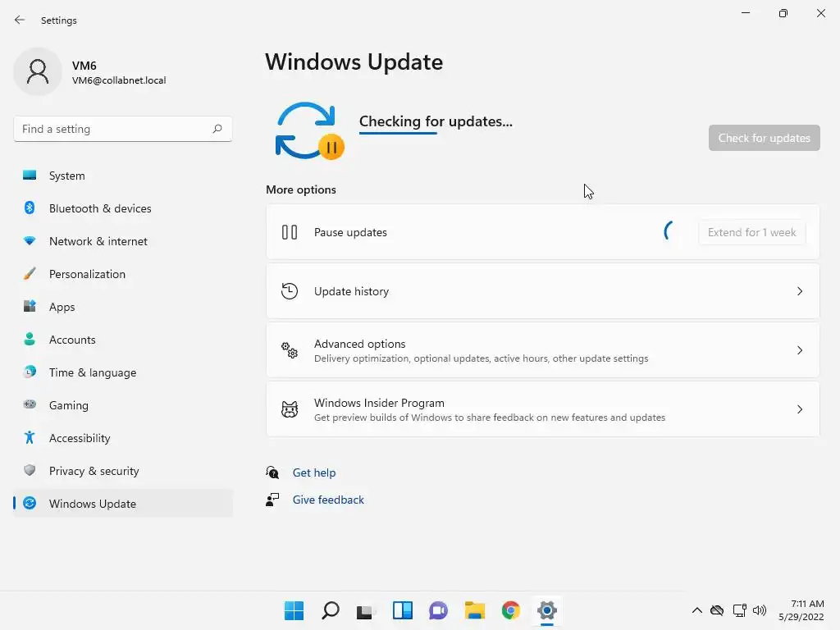Click the volume speaker tray icon
The width and height of the screenshot is (840, 630).
[x=759, y=610]
